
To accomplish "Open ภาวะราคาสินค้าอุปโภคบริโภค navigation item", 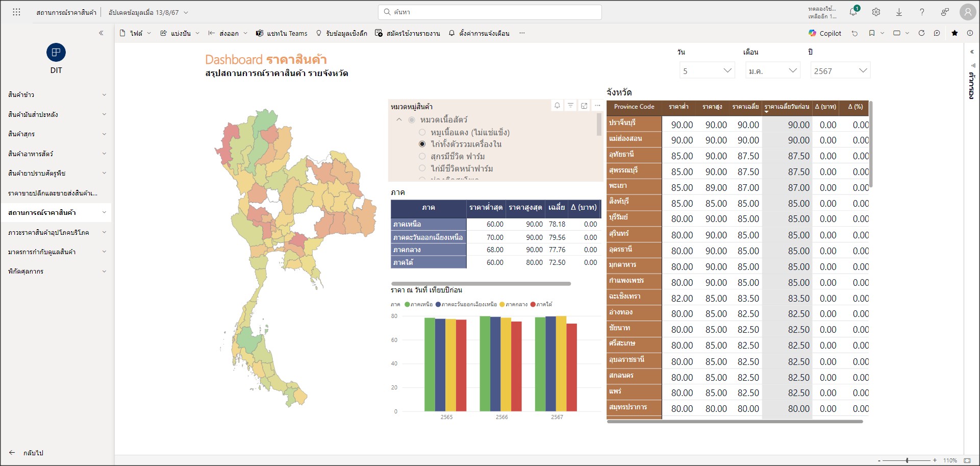I will pos(56,232).
